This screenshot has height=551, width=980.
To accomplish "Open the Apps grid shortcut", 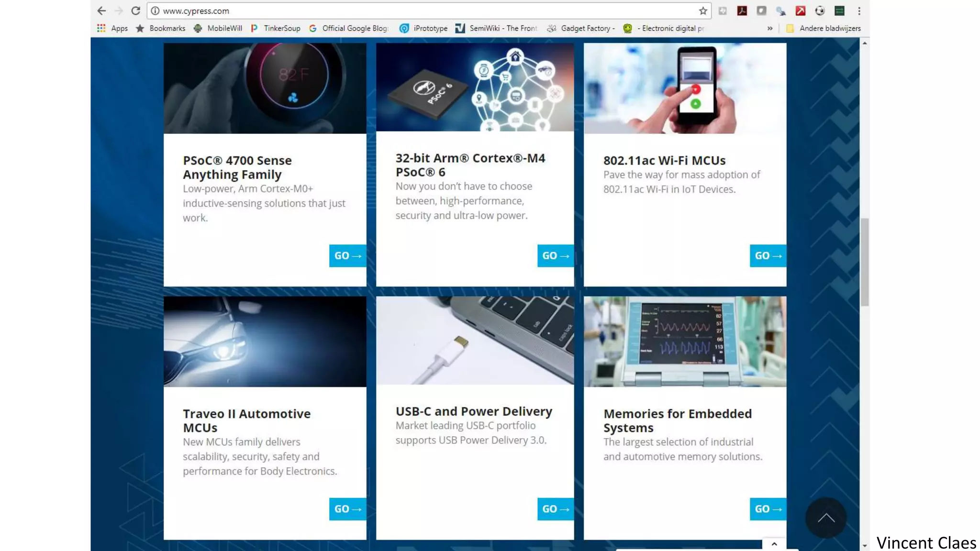I will [x=112, y=28].
